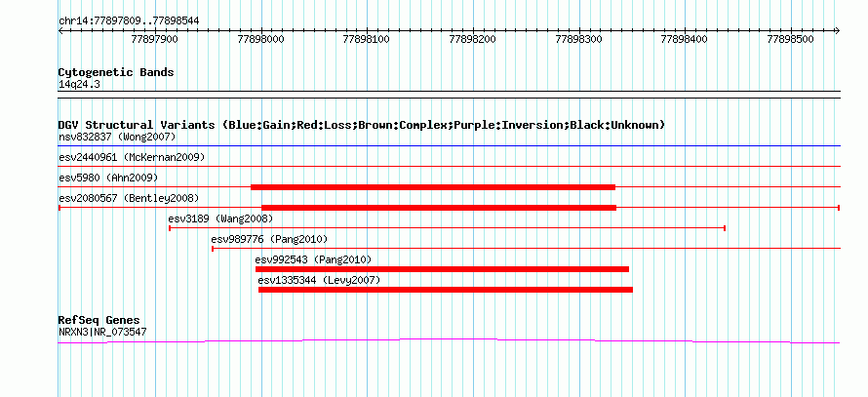The width and height of the screenshot is (868, 397).
Task: Open variant esv1335344 (Levy2007) label
Action: (319, 280)
